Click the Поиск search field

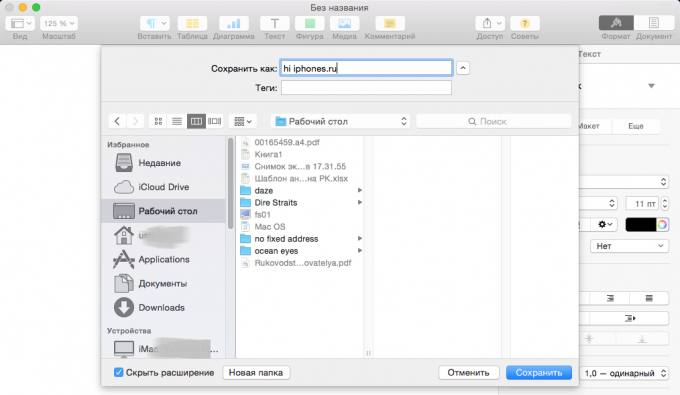(x=494, y=121)
